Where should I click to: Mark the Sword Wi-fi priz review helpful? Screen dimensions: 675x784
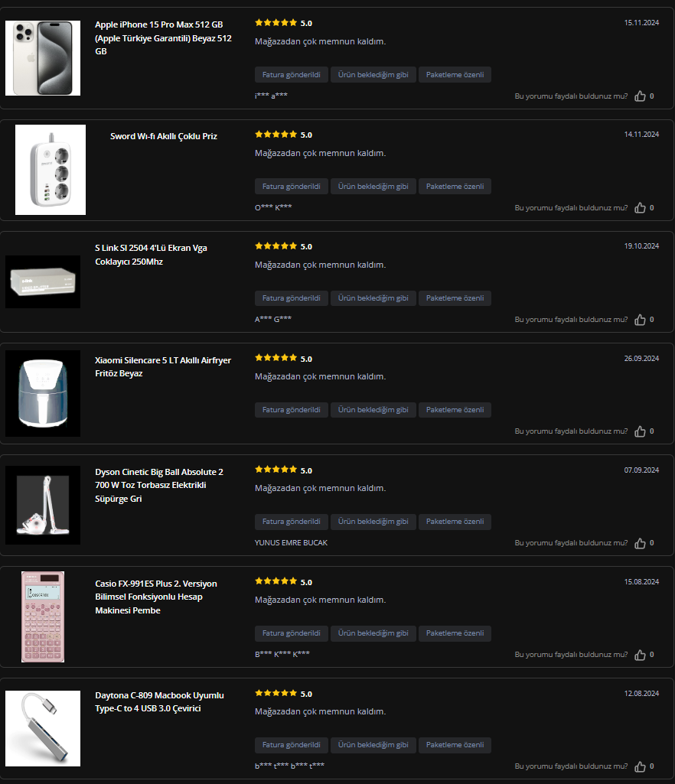coord(640,207)
